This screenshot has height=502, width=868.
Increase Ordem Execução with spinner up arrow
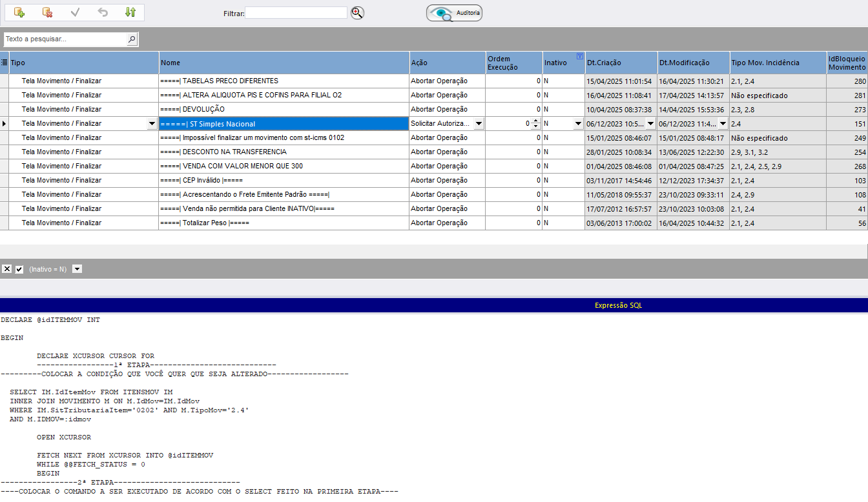pyautogui.click(x=535, y=121)
